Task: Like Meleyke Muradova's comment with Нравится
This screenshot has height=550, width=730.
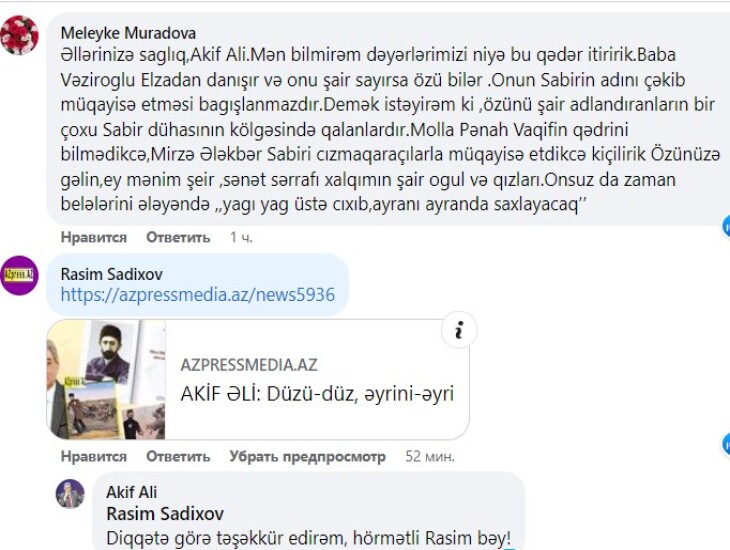Action: [94, 238]
